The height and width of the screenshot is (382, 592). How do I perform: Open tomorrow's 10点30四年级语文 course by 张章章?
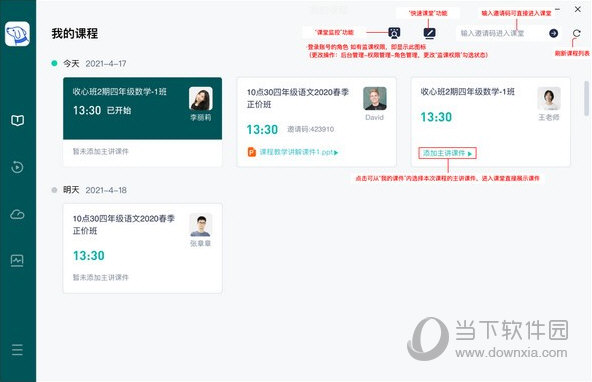click(142, 248)
